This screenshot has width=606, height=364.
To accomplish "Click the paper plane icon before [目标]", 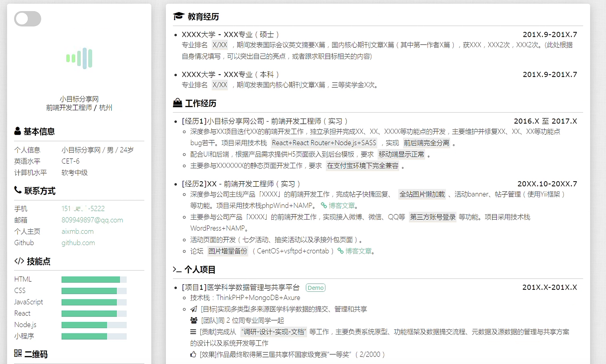I will pyautogui.click(x=193, y=309).
